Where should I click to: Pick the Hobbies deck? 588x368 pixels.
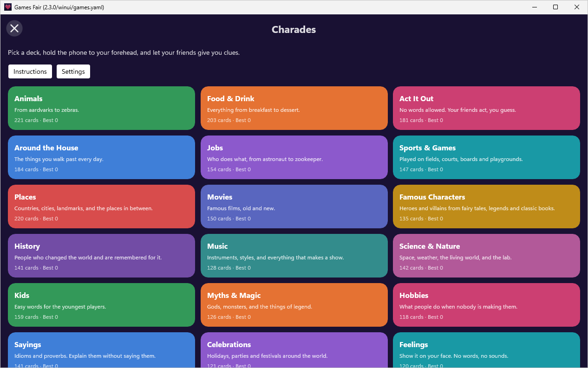pyautogui.click(x=486, y=305)
